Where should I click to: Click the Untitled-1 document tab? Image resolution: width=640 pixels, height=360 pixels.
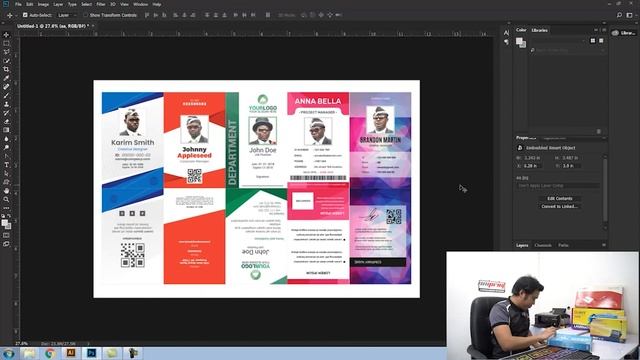coord(53,26)
